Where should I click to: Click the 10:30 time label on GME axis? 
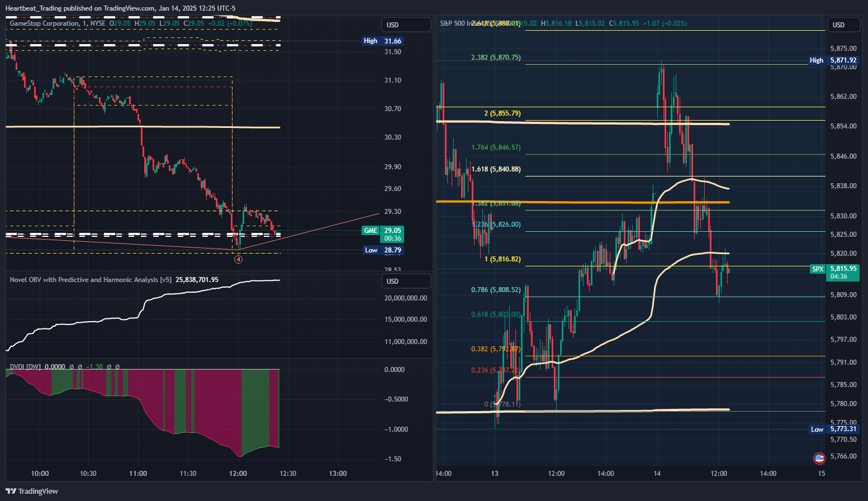tap(88, 474)
